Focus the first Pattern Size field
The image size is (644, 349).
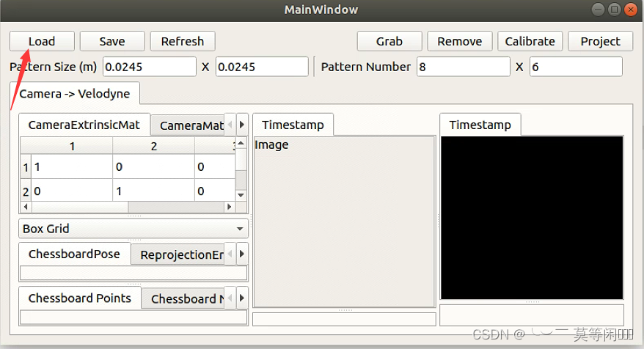[x=150, y=67]
